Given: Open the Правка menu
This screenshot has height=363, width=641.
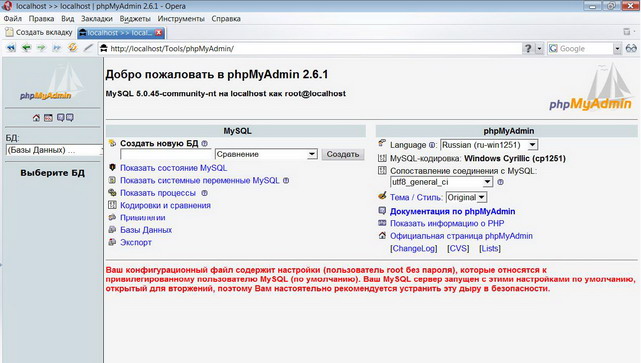Looking at the screenshot, I should (x=41, y=19).
